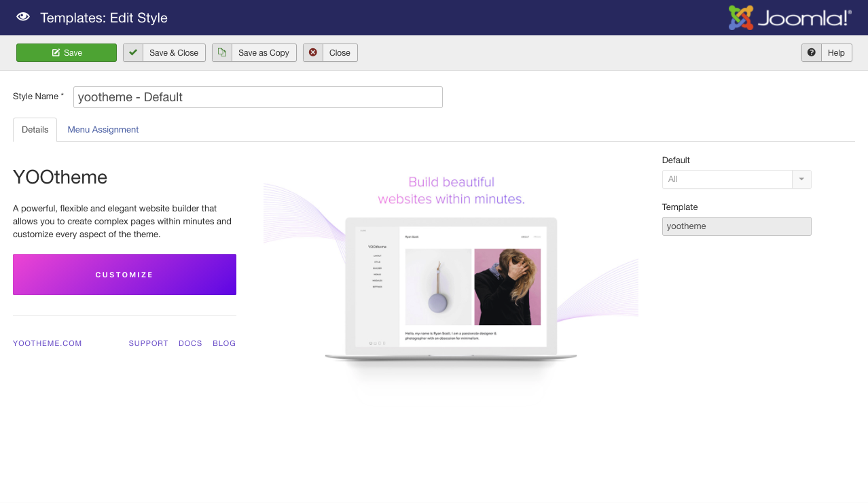This screenshot has height=503, width=868.
Task: Click the green checkmark icon on Save & Close
Action: point(133,53)
